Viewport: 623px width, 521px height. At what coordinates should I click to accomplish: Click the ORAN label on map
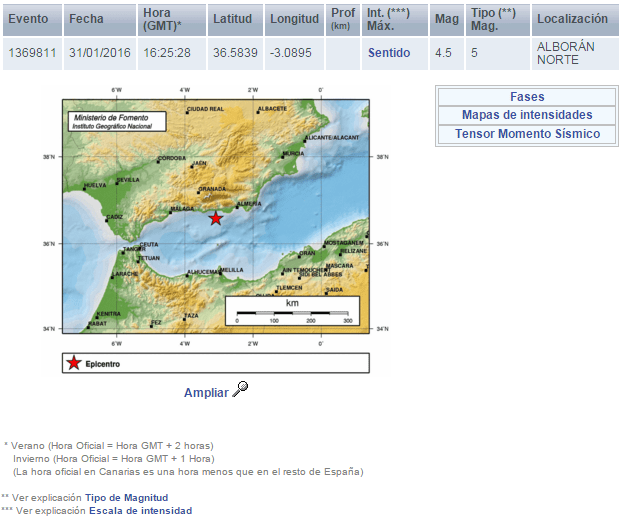click(x=307, y=253)
